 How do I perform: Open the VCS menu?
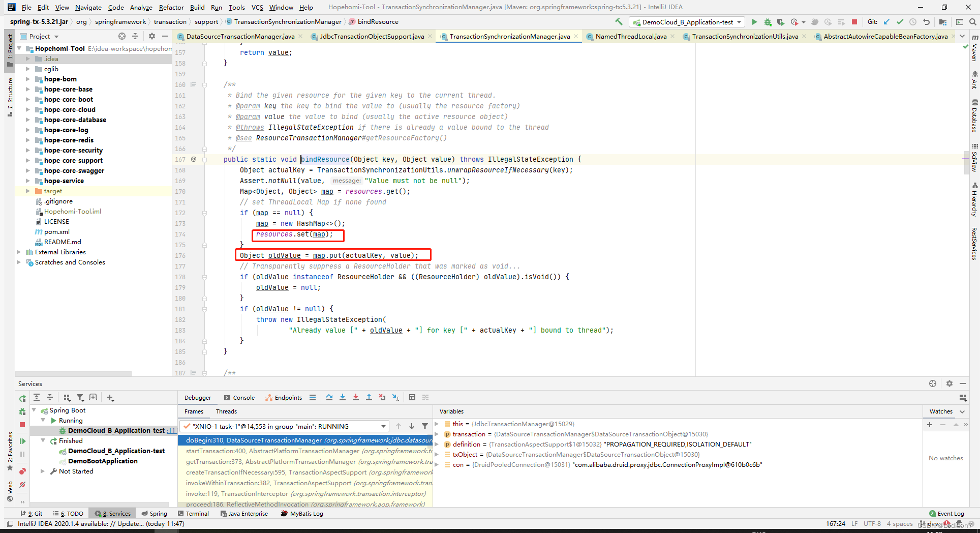point(257,7)
